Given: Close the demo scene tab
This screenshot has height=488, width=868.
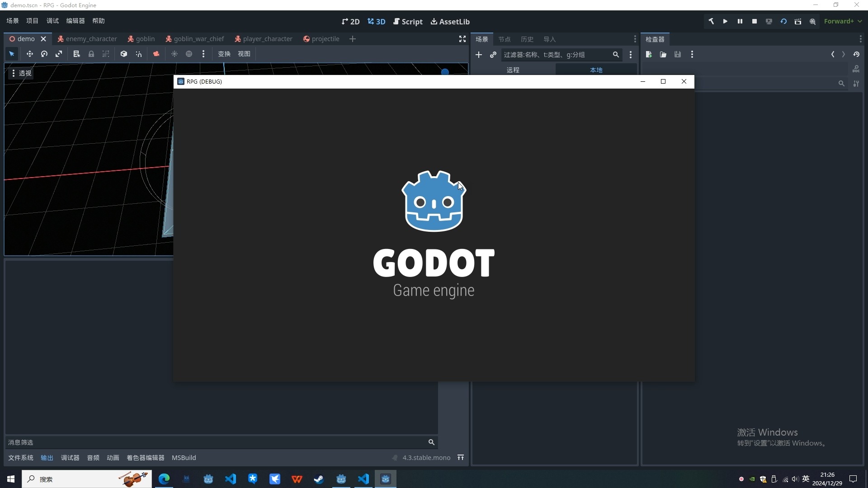Looking at the screenshot, I should [43, 39].
